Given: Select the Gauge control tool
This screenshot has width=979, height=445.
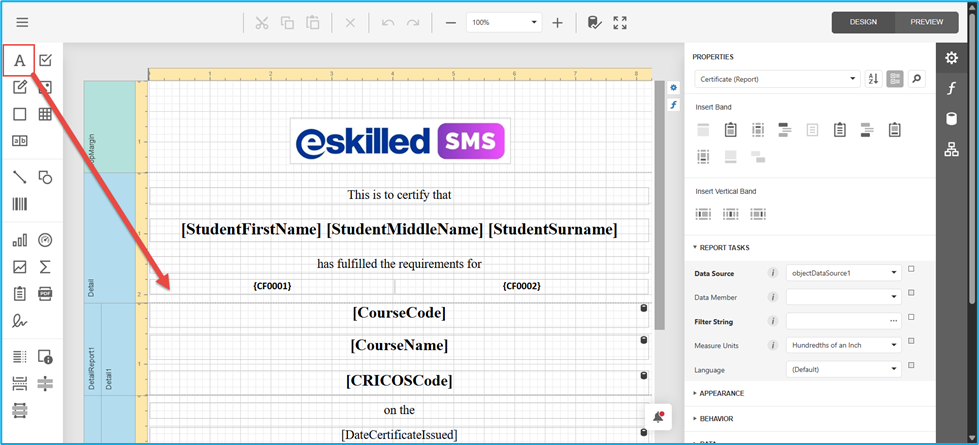Looking at the screenshot, I should tap(45, 240).
